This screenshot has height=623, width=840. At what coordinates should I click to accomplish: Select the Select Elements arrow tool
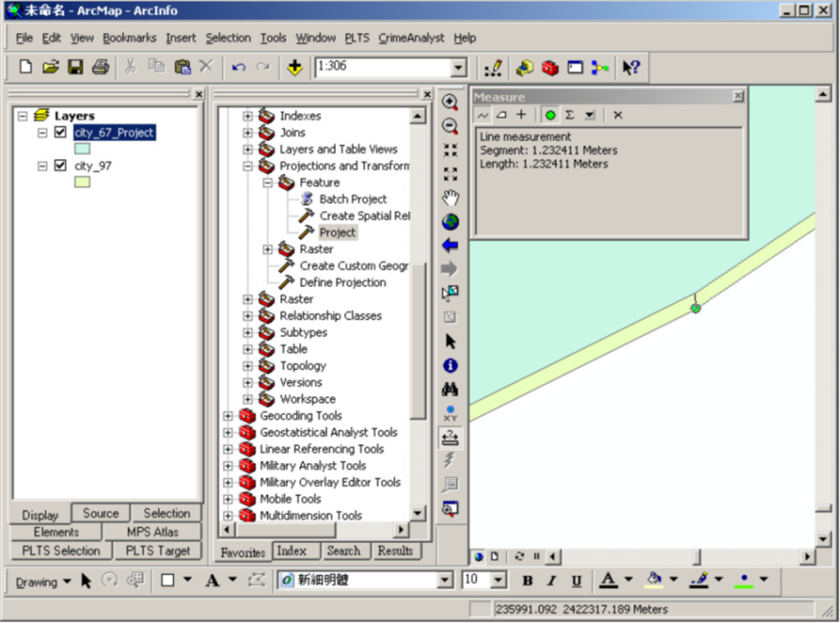(450, 342)
